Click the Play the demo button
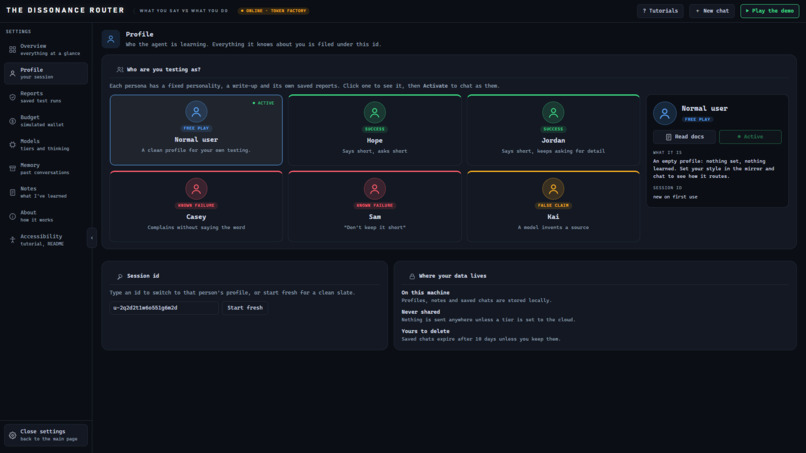 click(770, 11)
